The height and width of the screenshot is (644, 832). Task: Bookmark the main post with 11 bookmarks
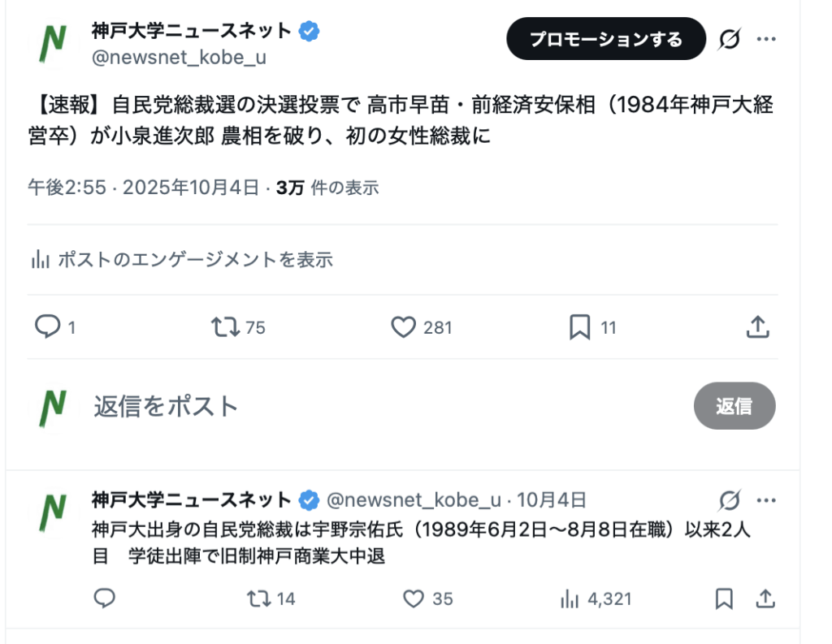(x=579, y=327)
